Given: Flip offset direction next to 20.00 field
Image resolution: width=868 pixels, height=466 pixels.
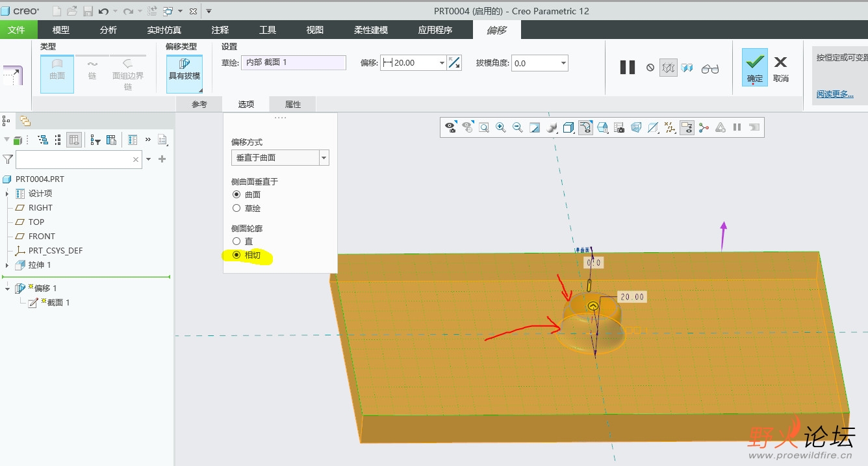Looking at the screenshot, I should click(454, 63).
